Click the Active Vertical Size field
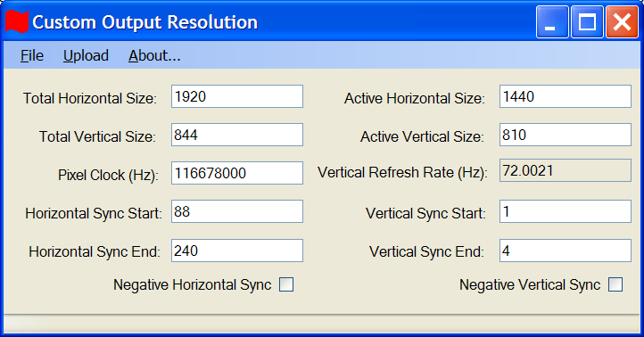Image resolution: width=644 pixels, height=337 pixels. pyautogui.click(x=566, y=135)
